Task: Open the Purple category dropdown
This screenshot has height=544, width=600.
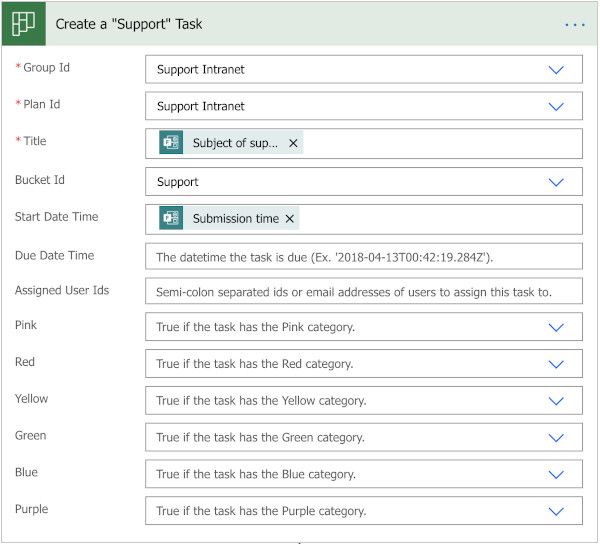Action: click(x=556, y=511)
